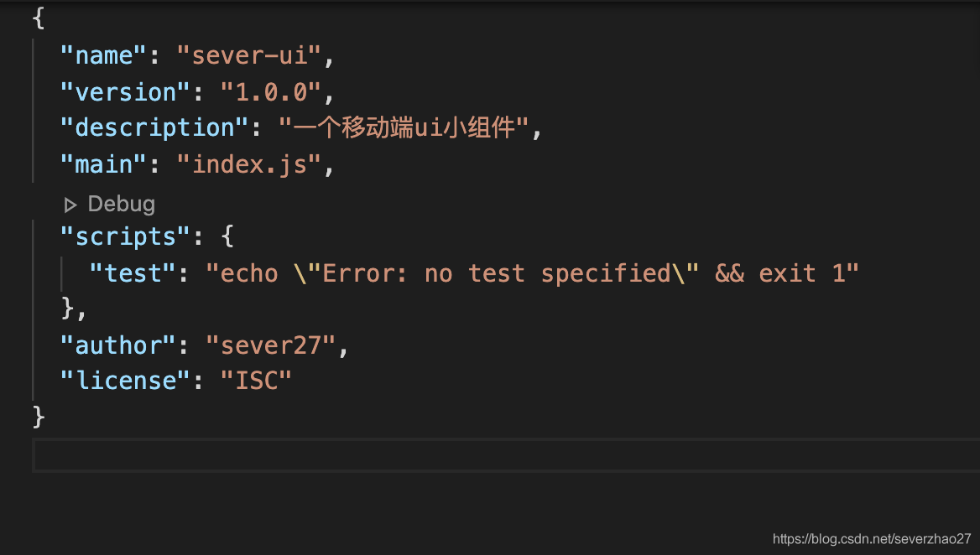Viewport: 980px width, 555px height.
Task: Click the "version" key text
Action: pyautogui.click(x=125, y=92)
